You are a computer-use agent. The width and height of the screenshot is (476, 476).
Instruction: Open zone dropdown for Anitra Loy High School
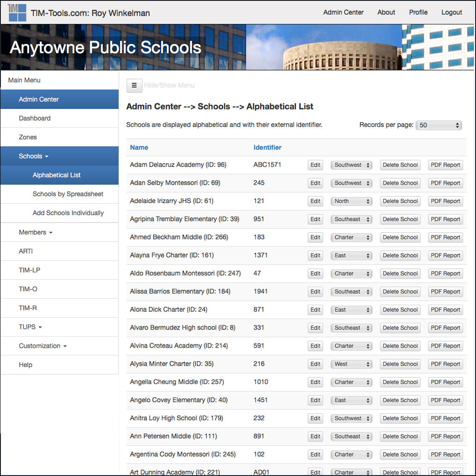351,418
